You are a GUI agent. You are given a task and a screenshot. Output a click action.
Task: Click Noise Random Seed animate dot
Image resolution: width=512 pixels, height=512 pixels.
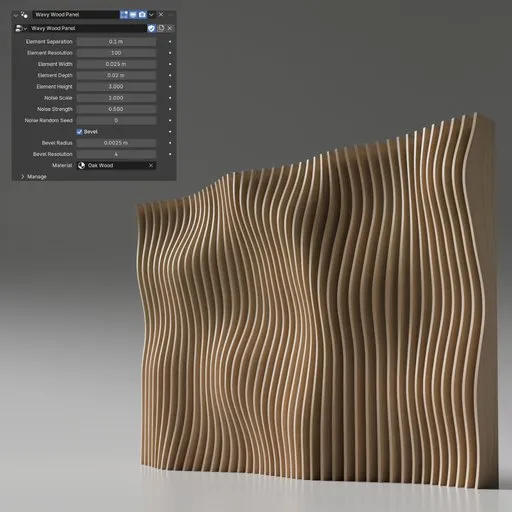(170, 120)
